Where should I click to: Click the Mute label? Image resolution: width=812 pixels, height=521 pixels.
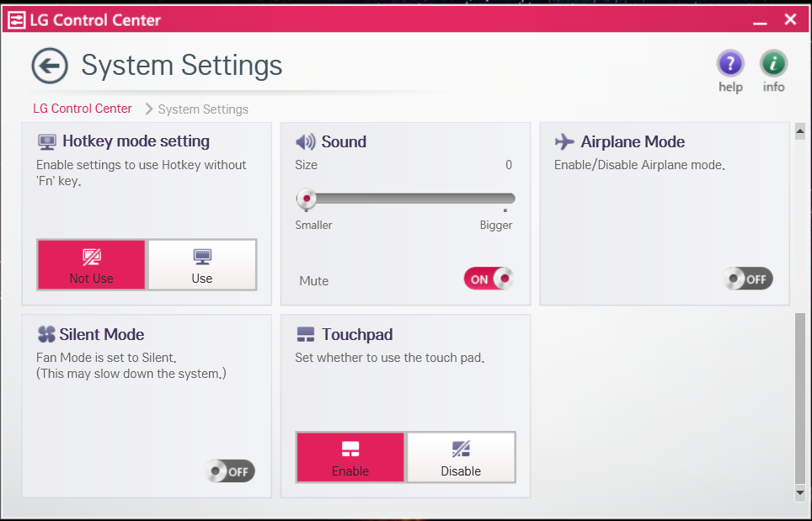click(x=314, y=281)
